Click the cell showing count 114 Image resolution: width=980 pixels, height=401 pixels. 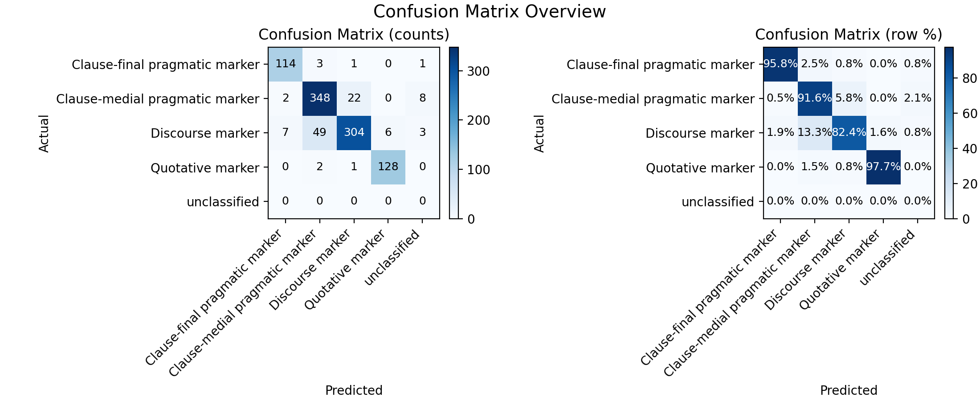[x=285, y=64]
